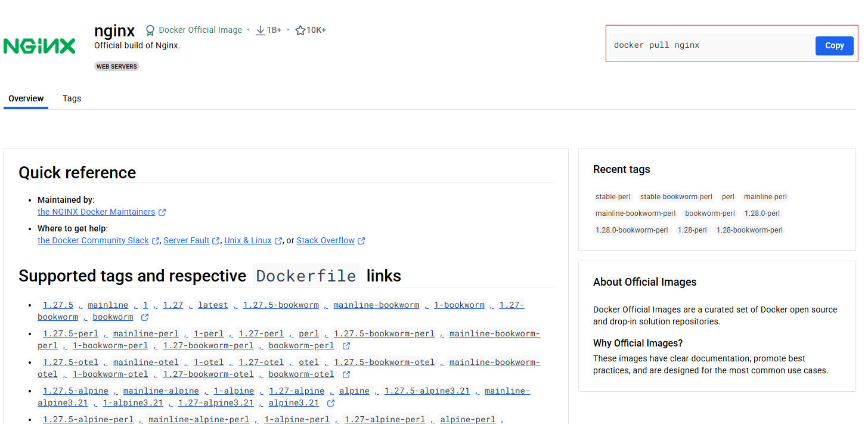The height and width of the screenshot is (424, 868).
Task: Open the 1.27.5-perl tag link
Action: click(x=70, y=334)
